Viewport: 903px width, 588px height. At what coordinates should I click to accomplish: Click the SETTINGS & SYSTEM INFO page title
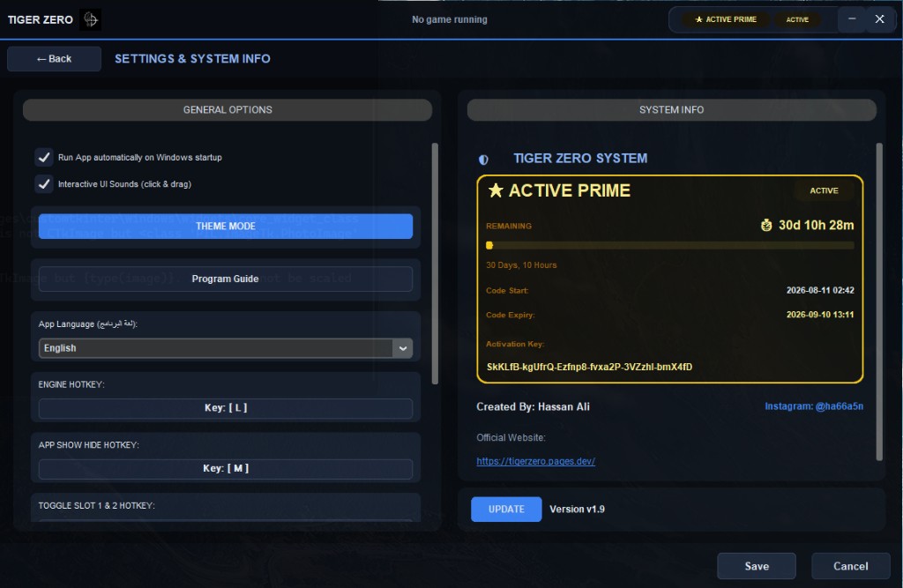[192, 59]
